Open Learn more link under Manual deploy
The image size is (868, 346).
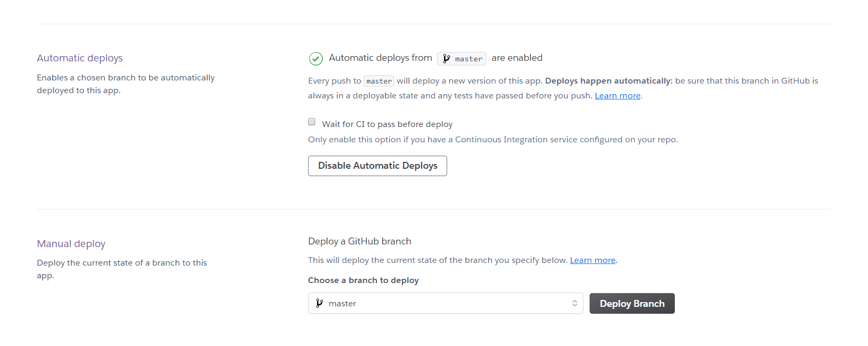click(593, 260)
